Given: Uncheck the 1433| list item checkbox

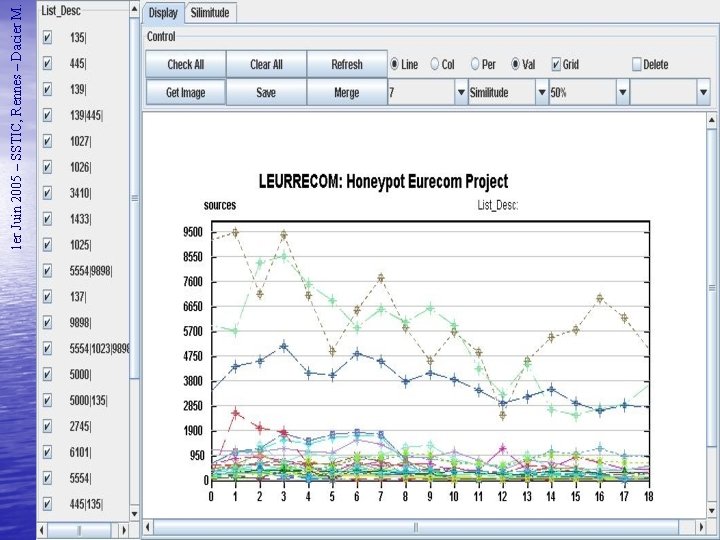Looking at the screenshot, I should pos(47,219).
